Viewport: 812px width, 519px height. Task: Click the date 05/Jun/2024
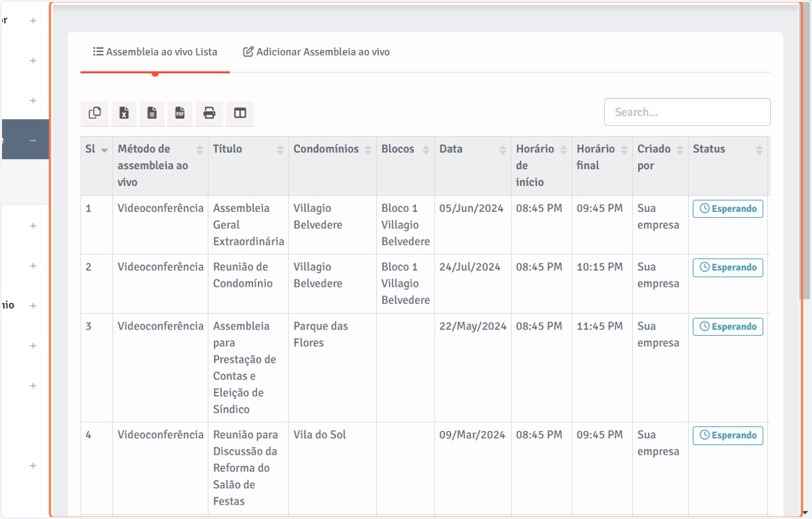[472, 208]
